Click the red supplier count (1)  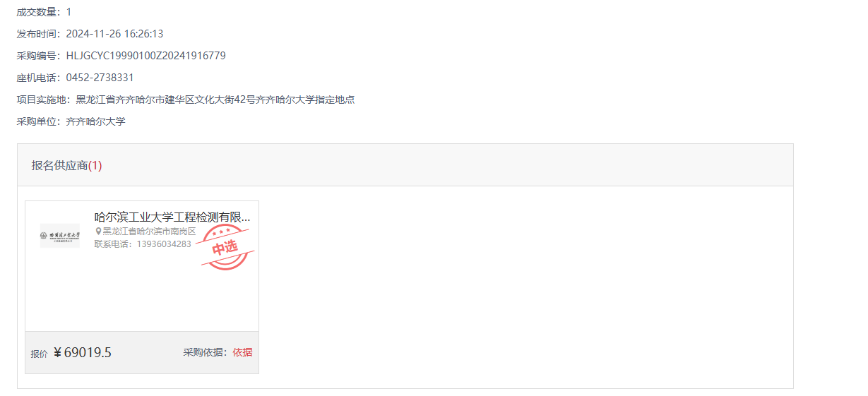(95, 165)
